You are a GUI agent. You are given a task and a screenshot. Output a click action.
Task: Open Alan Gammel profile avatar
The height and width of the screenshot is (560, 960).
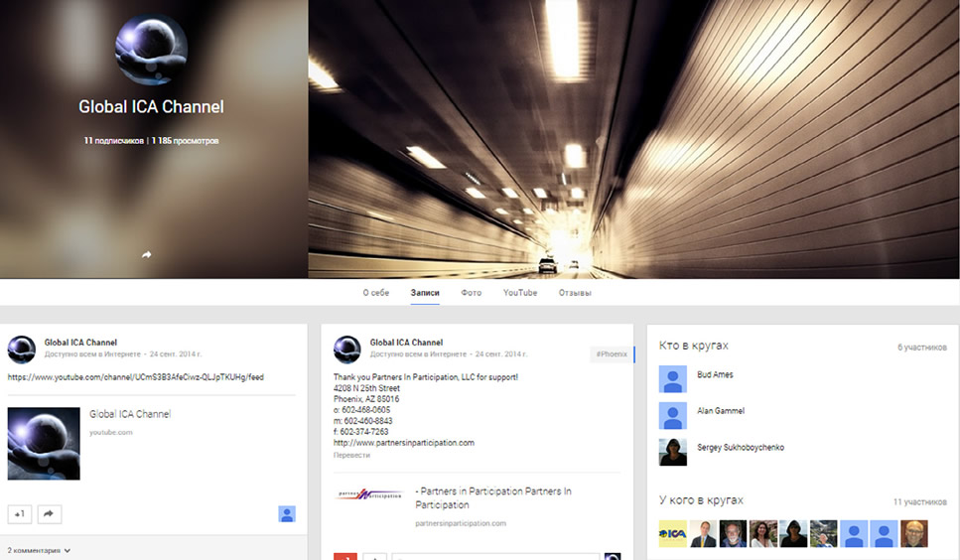click(x=673, y=416)
